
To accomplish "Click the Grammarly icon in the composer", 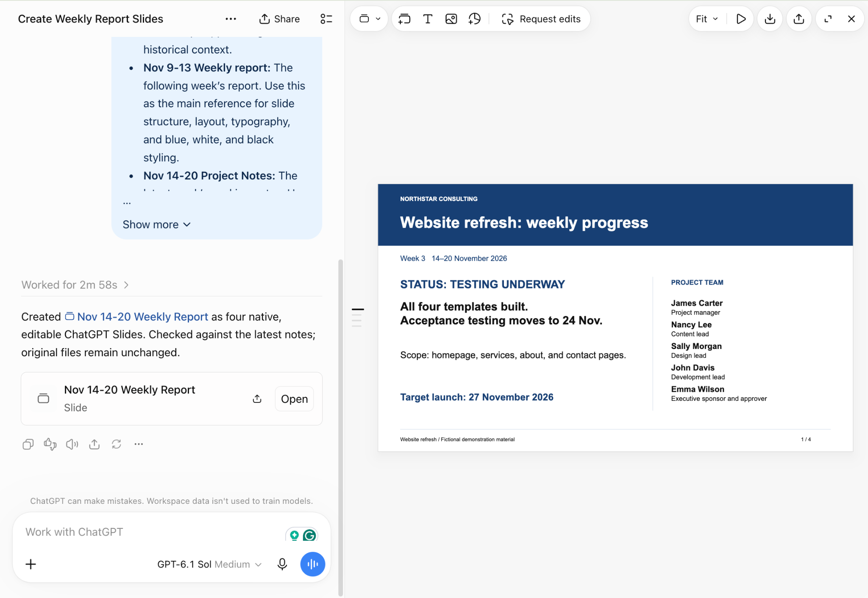I will click(309, 535).
